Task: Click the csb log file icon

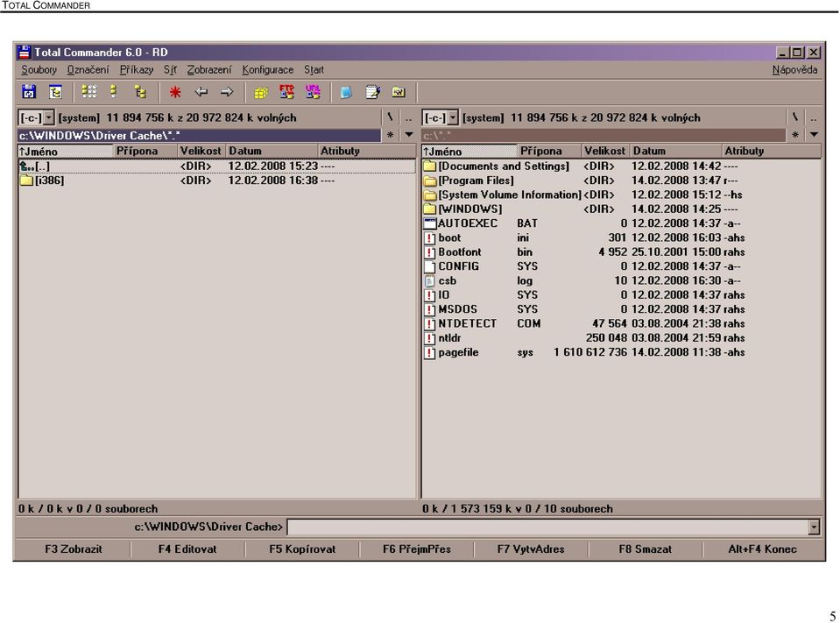Action: 430,280
